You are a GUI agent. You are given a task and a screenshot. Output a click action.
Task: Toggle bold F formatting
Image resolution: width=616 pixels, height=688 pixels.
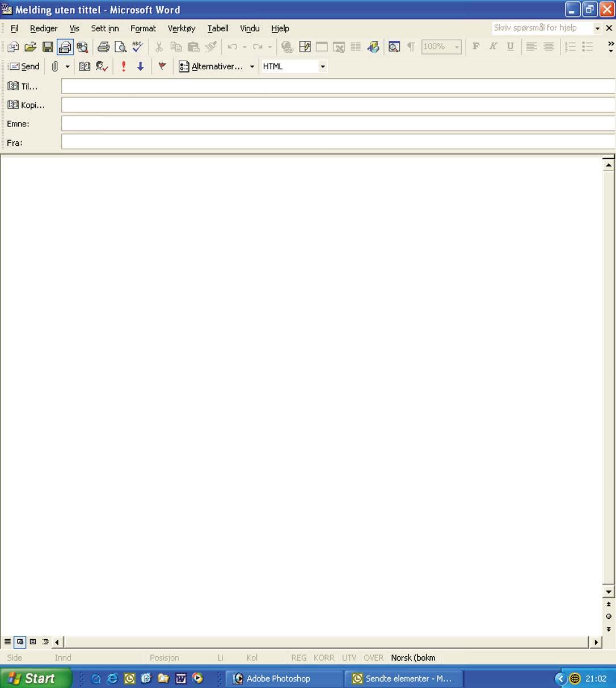pyautogui.click(x=476, y=47)
